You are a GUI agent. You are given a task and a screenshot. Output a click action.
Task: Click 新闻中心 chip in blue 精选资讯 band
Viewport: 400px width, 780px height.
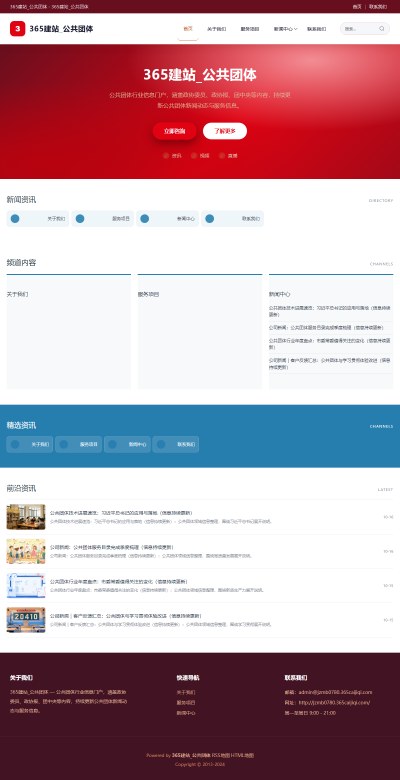pyautogui.click(x=127, y=444)
